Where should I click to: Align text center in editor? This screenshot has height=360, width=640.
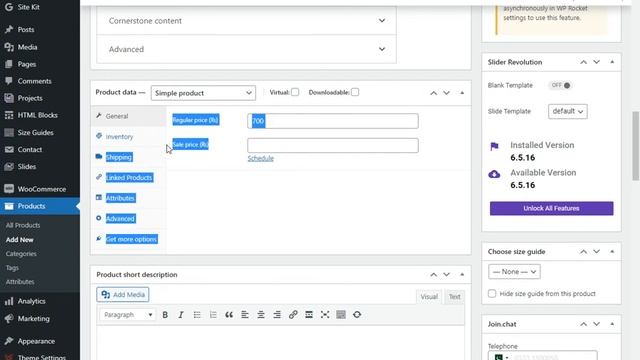click(x=261, y=315)
